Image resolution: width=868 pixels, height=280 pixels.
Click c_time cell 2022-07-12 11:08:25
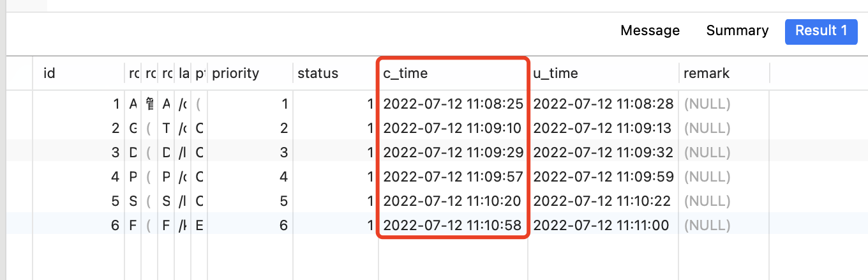coord(453,104)
